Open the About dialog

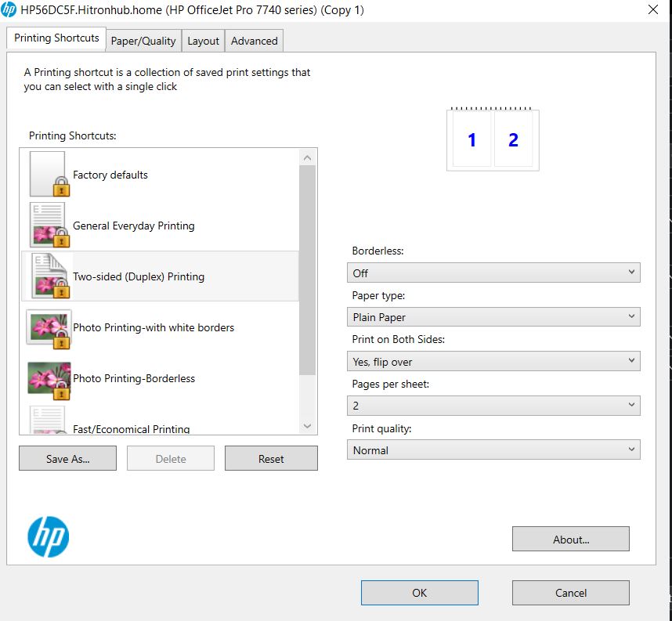point(570,539)
